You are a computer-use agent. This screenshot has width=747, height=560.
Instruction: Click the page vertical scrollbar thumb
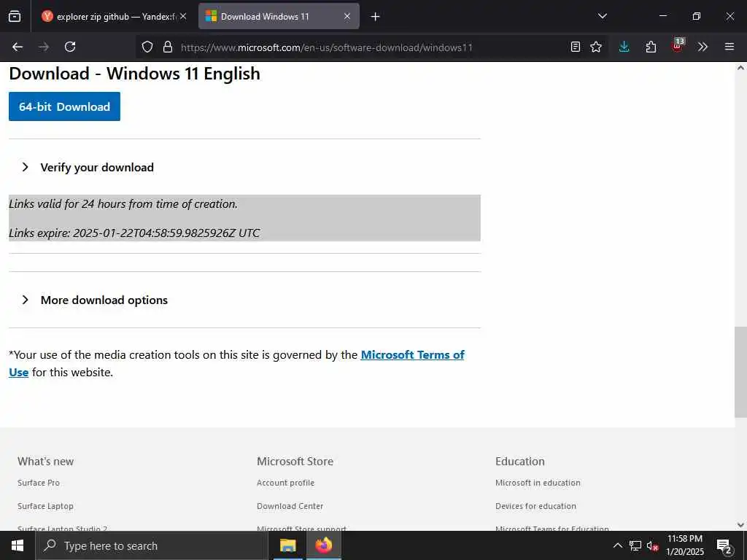740,372
